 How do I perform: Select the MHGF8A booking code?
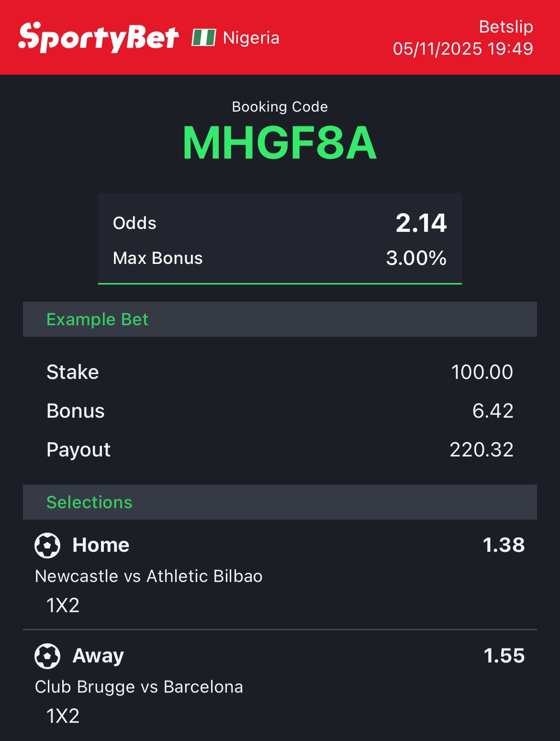click(x=280, y=143)
